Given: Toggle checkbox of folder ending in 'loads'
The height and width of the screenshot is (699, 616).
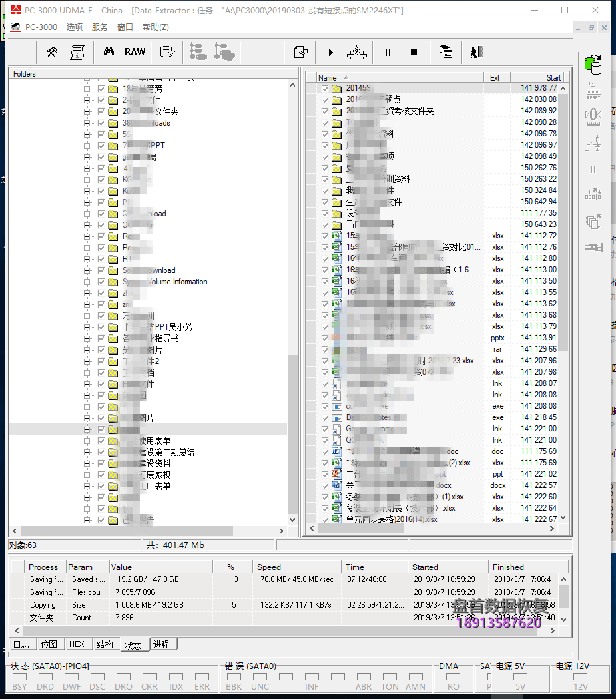Looking at the screenshot, I should pos(101,123).
